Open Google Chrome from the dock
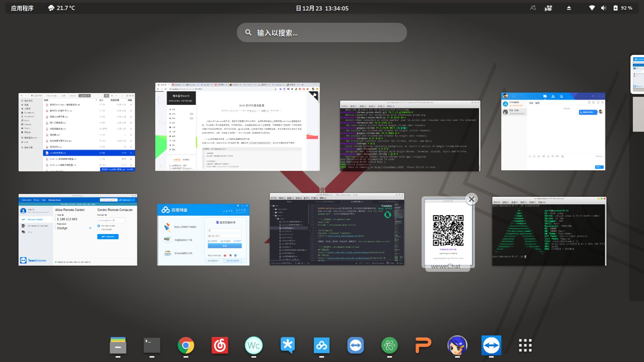 pyautogui.click(x=186, y=346)
